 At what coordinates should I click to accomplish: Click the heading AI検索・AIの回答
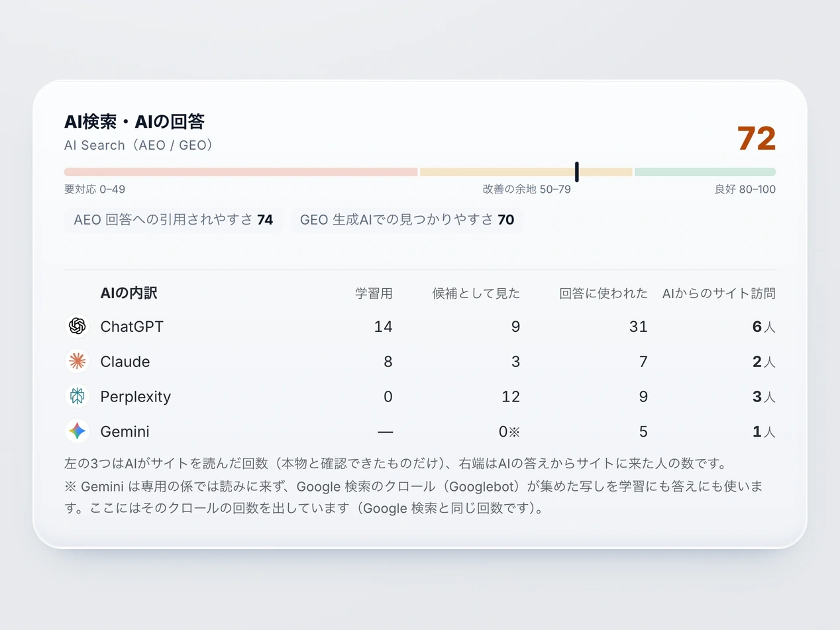pyautogui.click(x=134, y=122)
